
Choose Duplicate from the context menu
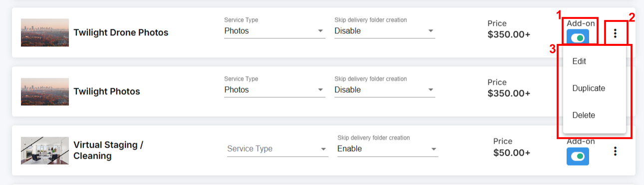[595, 88]
